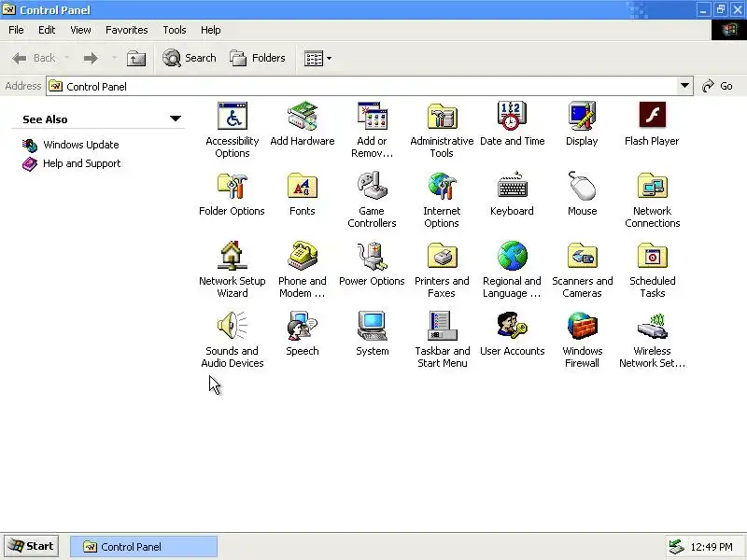Open the Edit menu
The width and height of the screenshot is (747, 560).
pos(47,30)
